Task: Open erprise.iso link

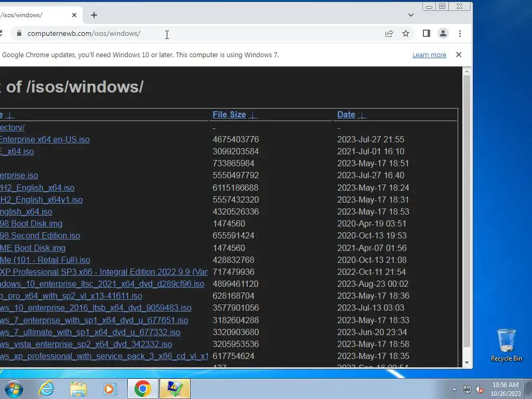Action: click(19, 176)
